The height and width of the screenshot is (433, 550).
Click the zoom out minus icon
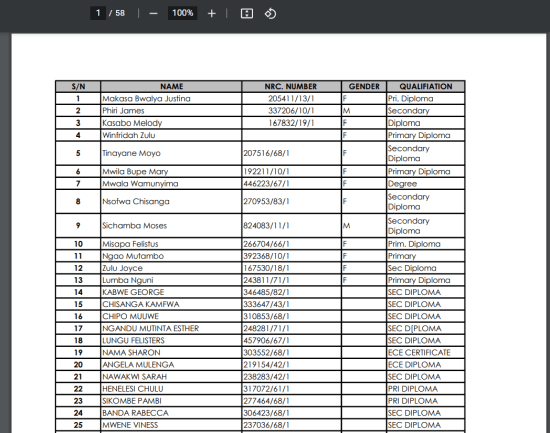[153, 14]
